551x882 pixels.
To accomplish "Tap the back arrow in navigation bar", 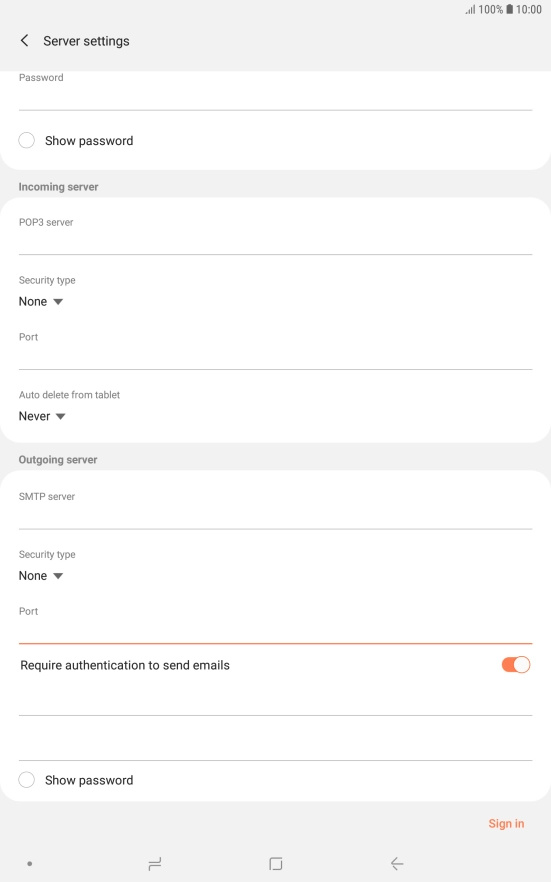I will pos(397,863).
